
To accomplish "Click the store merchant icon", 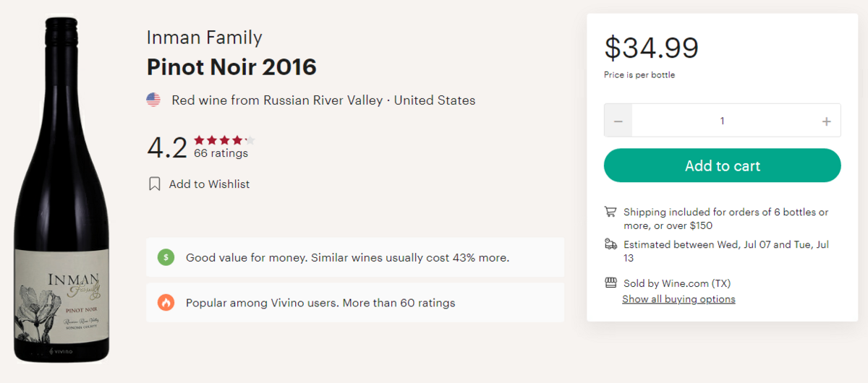I will [x=610, y=283].
